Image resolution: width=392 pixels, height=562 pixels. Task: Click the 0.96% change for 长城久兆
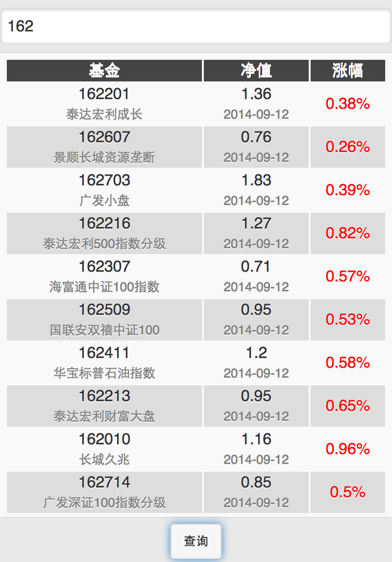(348, 449)
